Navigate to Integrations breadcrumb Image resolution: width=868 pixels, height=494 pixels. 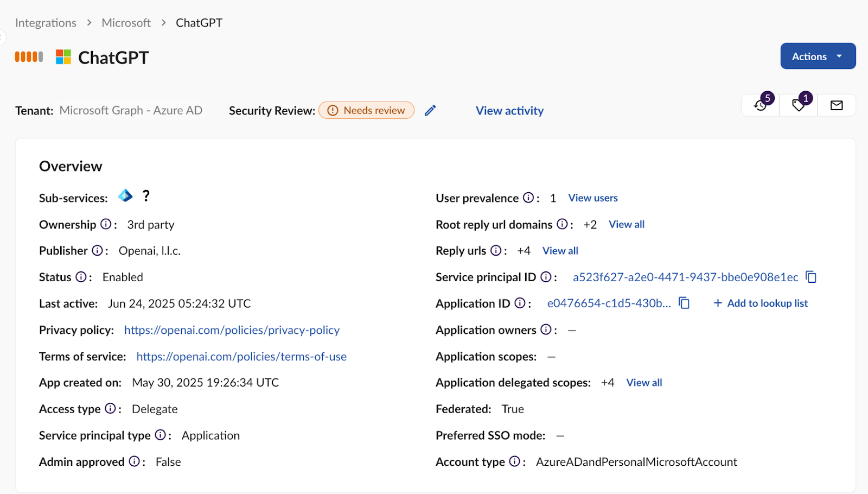46,23
